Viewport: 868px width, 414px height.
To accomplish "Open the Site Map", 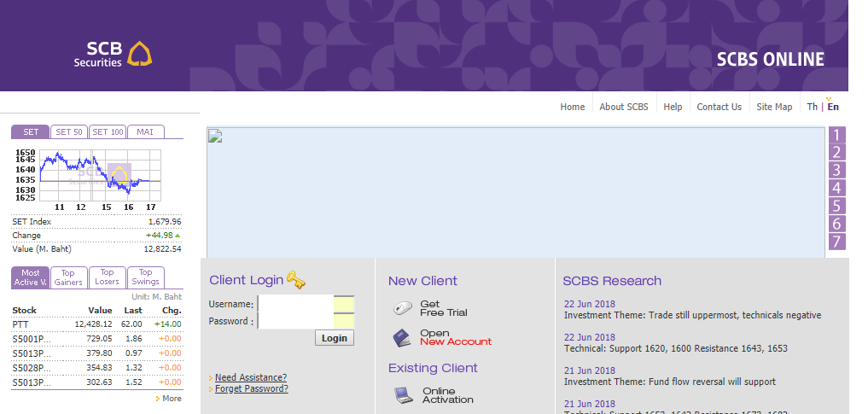I will tap(774, 107).
